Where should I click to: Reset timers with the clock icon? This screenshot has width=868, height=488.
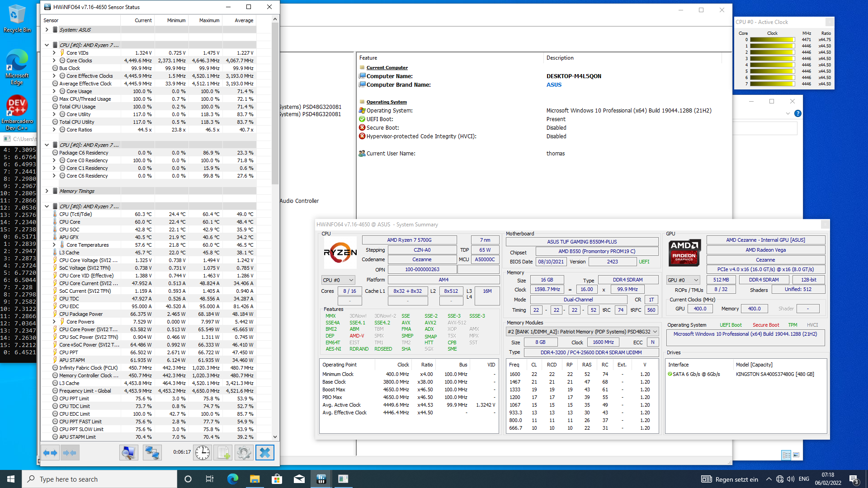[202, 452]
